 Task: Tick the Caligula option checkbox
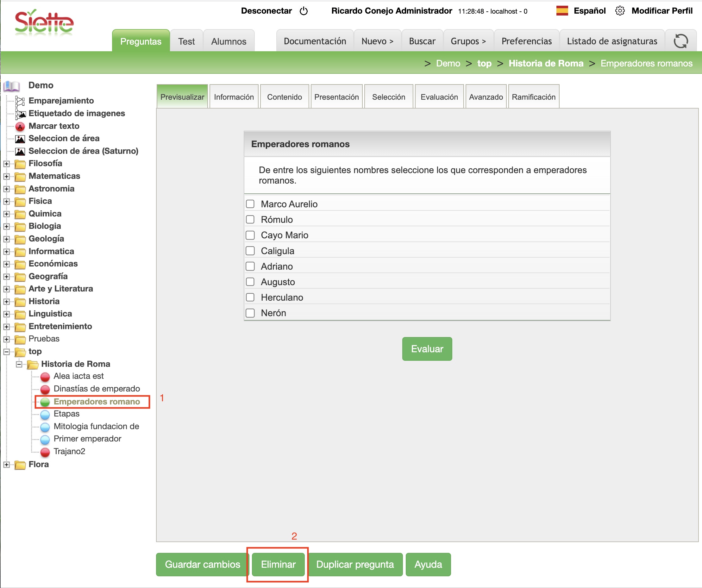tap(250, 251)
